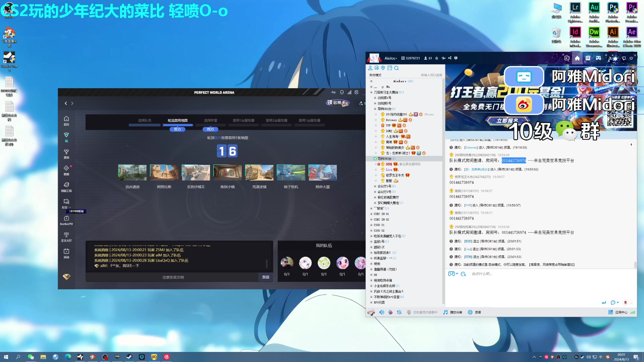Open the 赛事 trophy icon in the Arena sidebar
This screenshot has height=362, width=644.
coord(66,154)
